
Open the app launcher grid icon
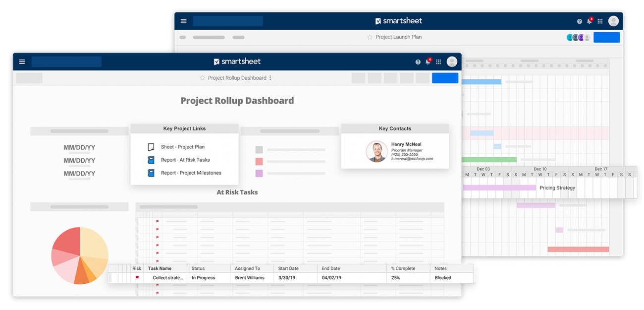coord(438,62)
